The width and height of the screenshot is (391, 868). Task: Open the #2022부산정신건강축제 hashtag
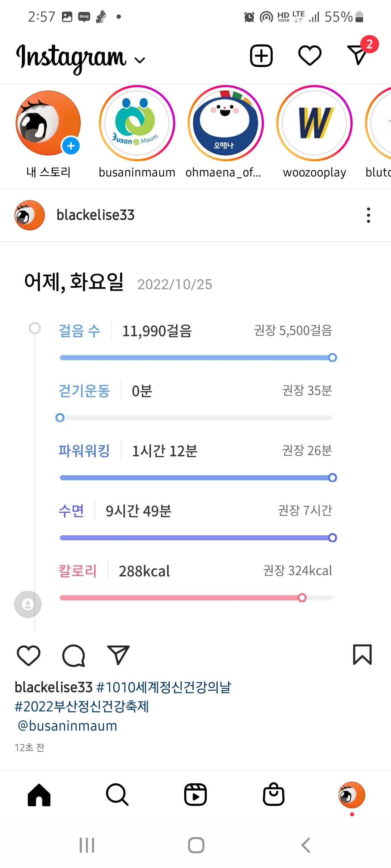coord(82,706)
